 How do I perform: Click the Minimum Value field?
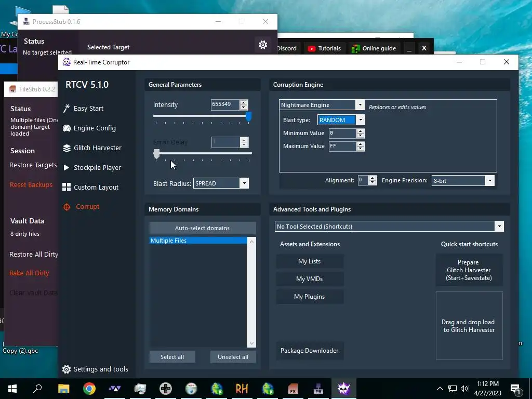(343, 133)
